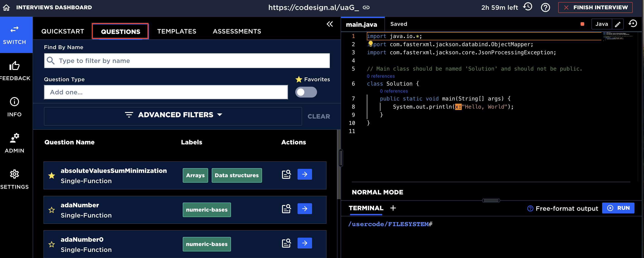Click the search magnifier icon

click(51, 60)
